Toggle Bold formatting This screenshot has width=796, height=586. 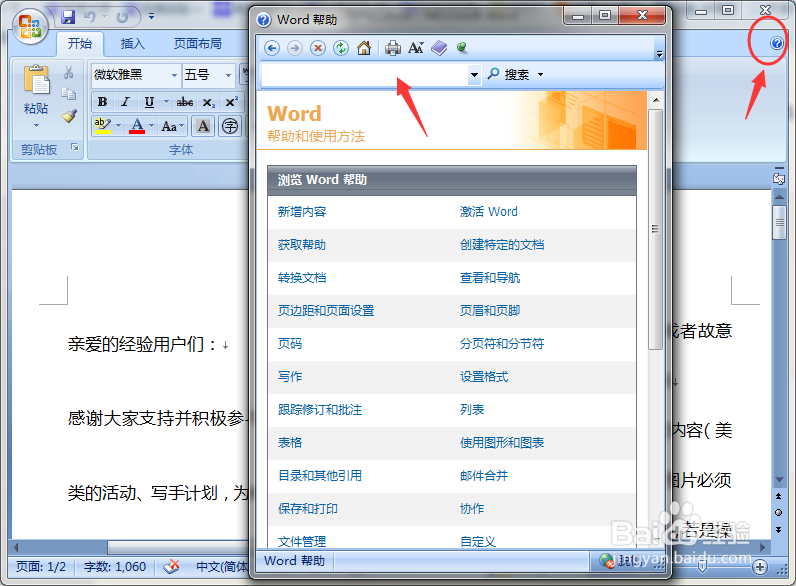(x=102, y=102)
